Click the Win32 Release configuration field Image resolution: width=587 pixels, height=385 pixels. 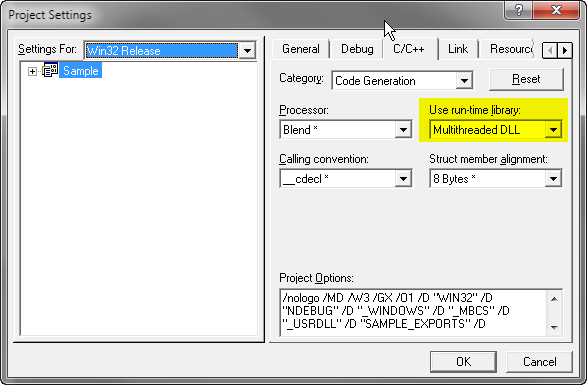pyautogui.click(x=162, y=51)
